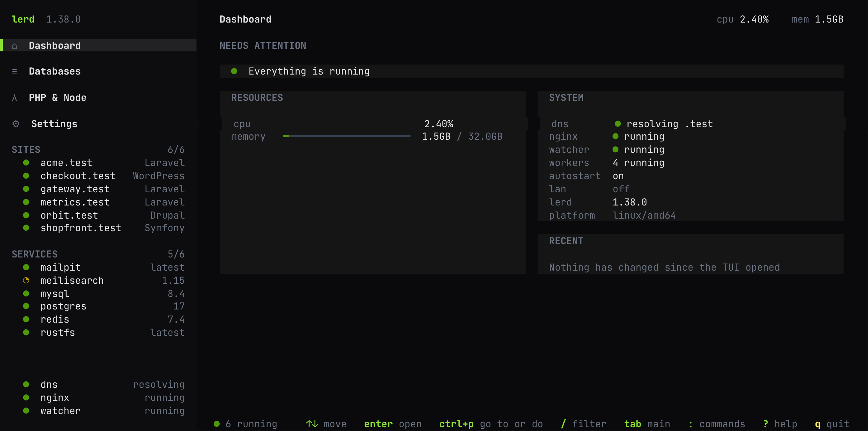Click the Settings gear icon

coord(16,124)
